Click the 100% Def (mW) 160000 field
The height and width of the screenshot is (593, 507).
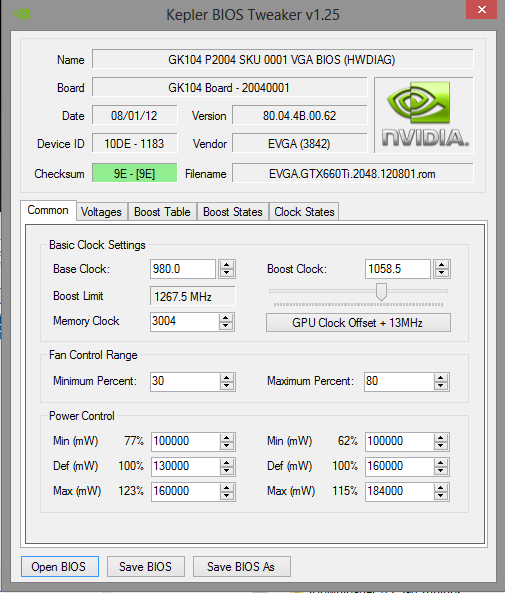pyautogui.click(x=400, y=467)
